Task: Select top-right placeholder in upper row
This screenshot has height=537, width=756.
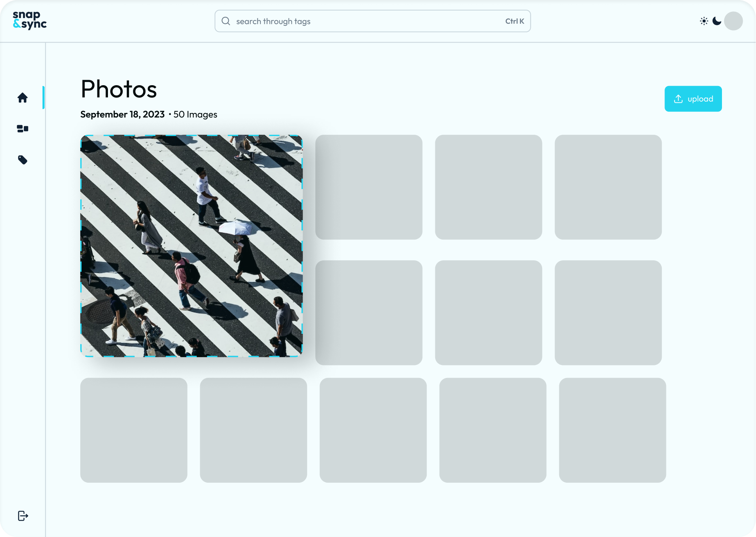Action: pos(608,187)
